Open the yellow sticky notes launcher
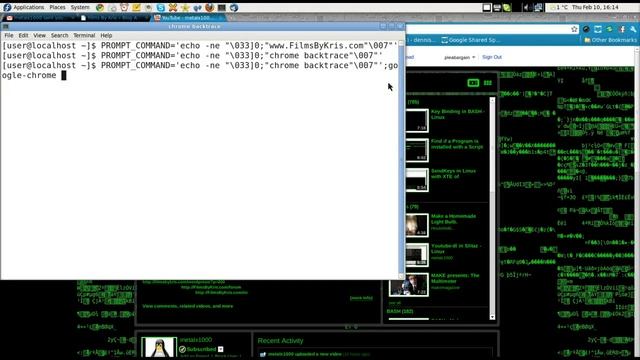 136,7
